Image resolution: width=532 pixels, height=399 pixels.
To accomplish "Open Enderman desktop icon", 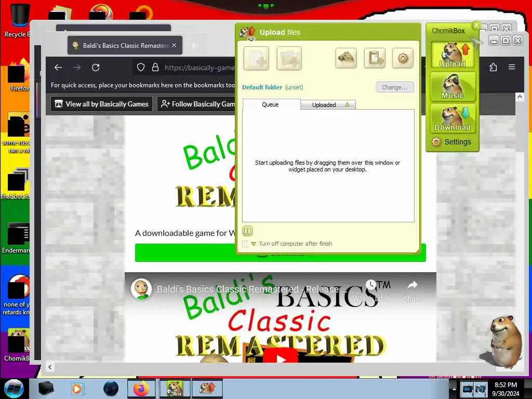I will [x=16, y=238].
